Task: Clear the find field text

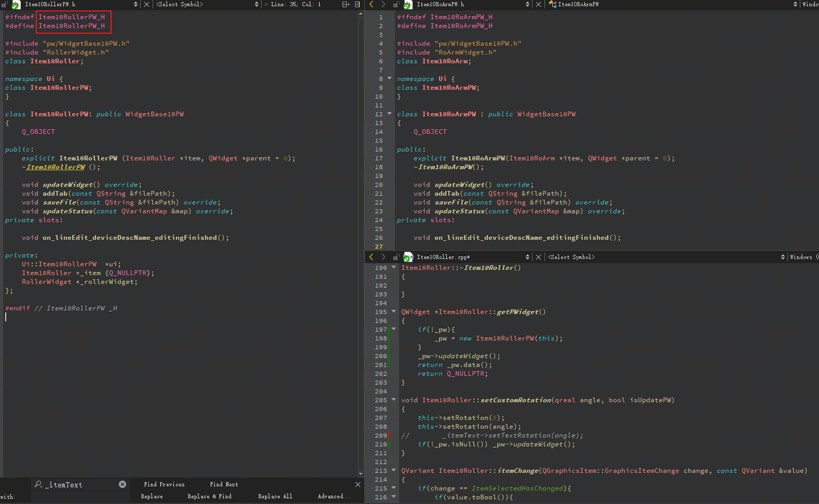Action: point(122,484)
